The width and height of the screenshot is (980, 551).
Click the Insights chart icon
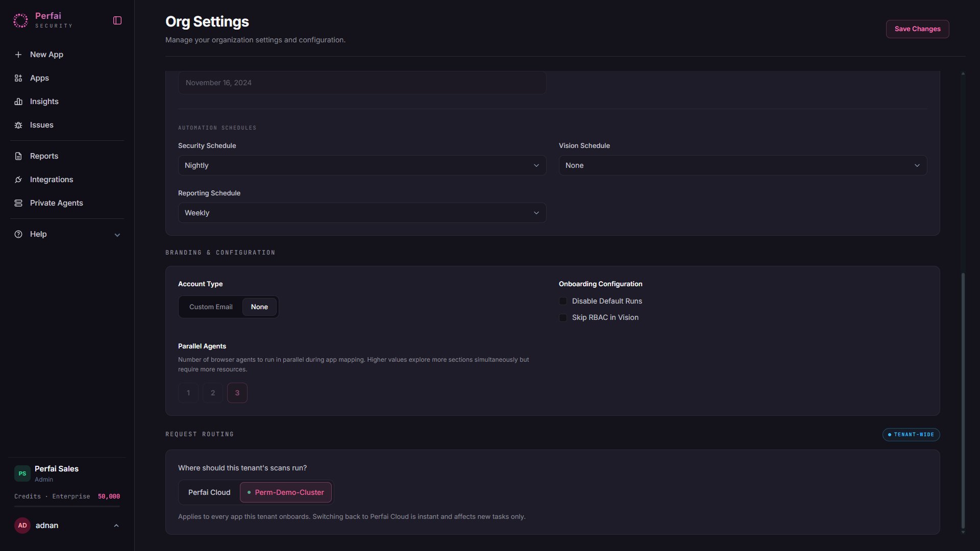tap(18, 102)
